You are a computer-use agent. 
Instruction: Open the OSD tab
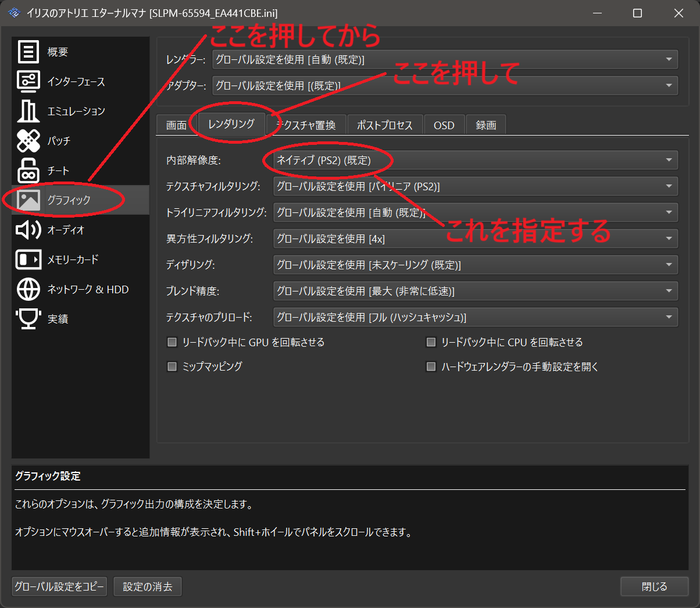444,125
